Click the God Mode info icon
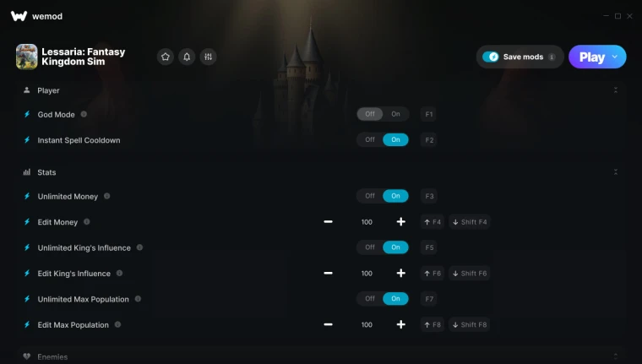Viewport: 642px width, 364px height. pyautogui.click(x=84, y=114)
